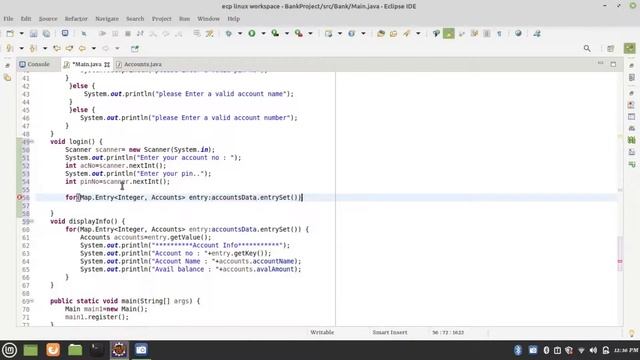Viewport: 640px width, 360px height.
Task: Maximize the editor area via its maximize icon
Action: [613, 64]
